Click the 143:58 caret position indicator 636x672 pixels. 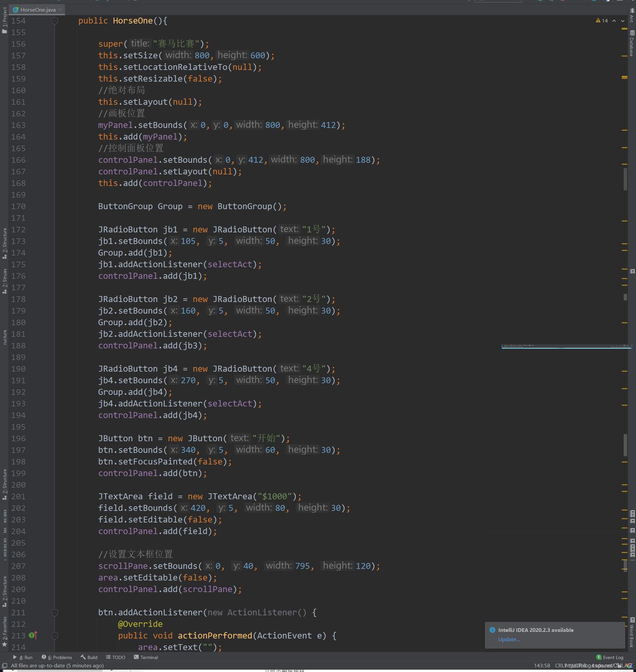pyautogui.click(x=542, y=666)
